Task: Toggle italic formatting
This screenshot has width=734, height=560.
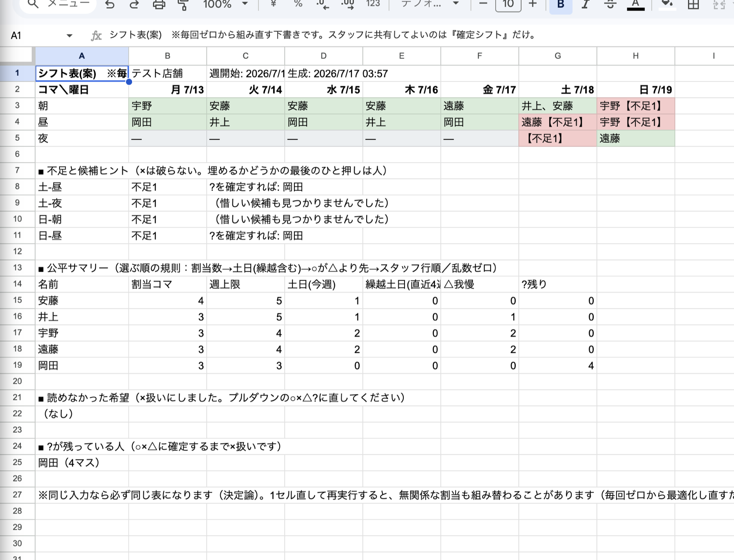Action: pos(586,4)
